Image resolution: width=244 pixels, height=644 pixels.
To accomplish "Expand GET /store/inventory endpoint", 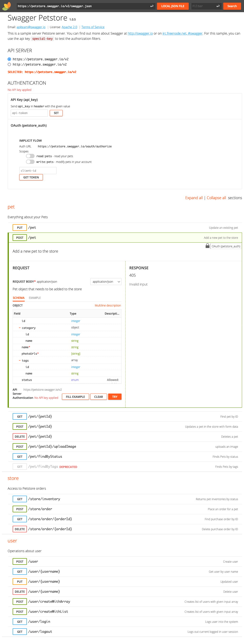I will pyautogui.click(x=125, y=499).
